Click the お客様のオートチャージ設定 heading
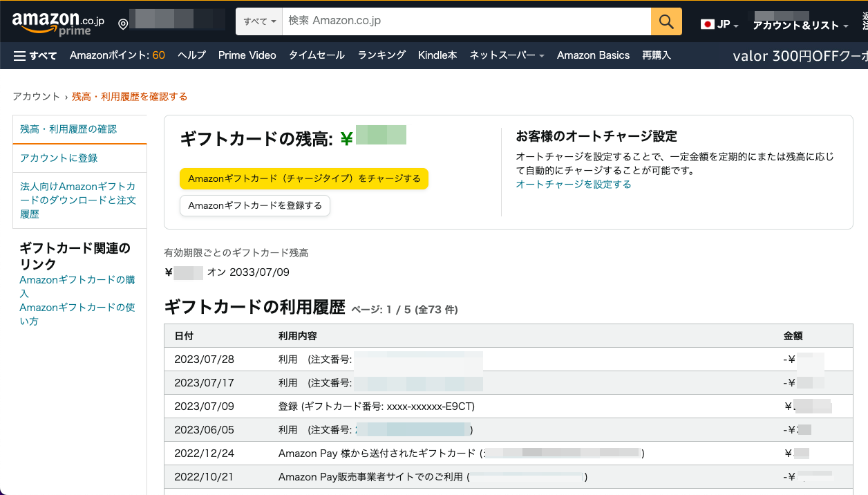The height and width of the screenshot is (495, 868). tap(596, 136)
